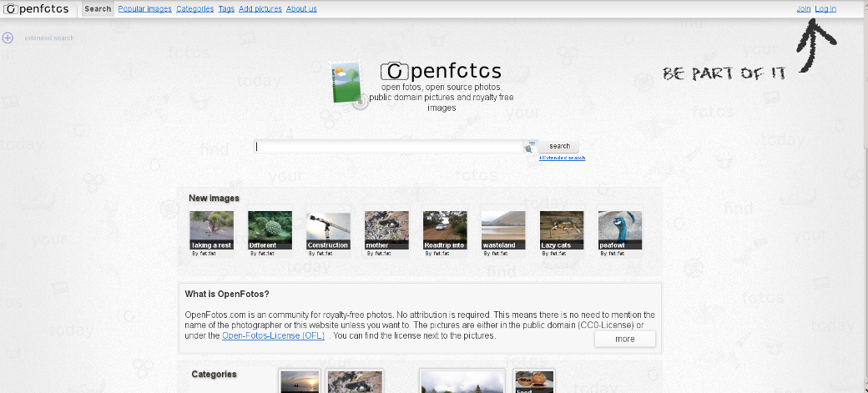
Task: Go to the Categories menu item
Action: pyautogui.click(x=194, y=9)
